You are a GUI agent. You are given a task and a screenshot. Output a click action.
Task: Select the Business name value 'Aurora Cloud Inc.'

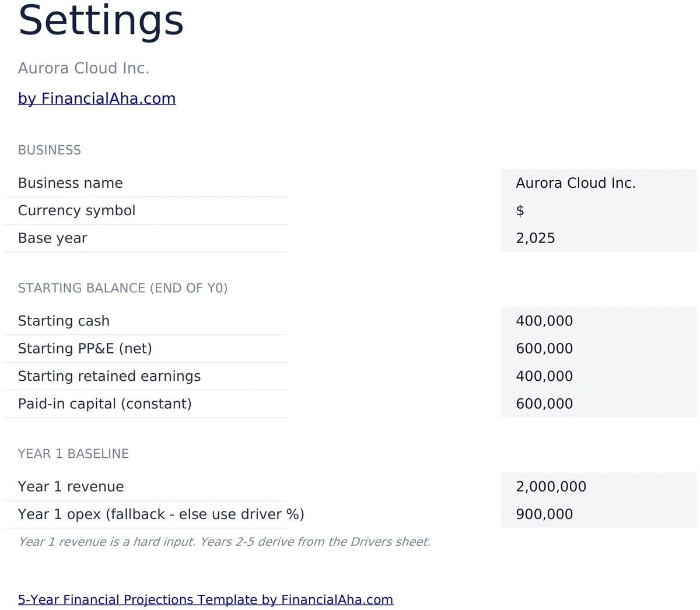598,183
